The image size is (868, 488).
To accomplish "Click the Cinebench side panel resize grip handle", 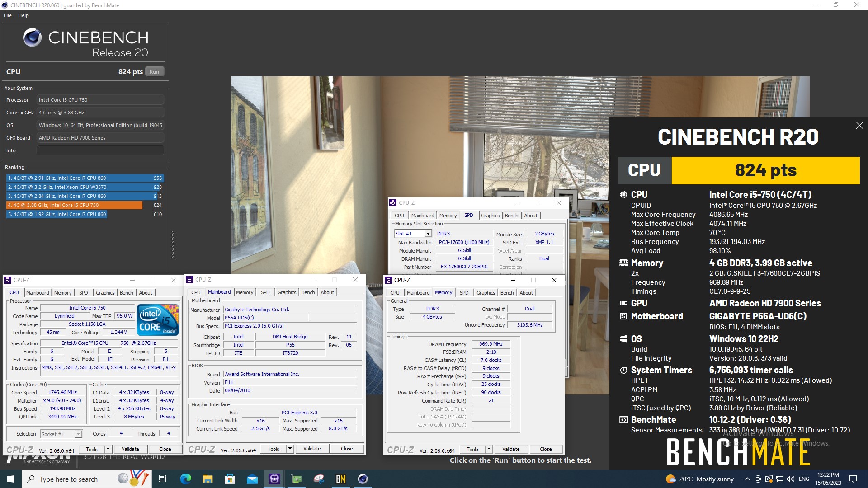I will pos(172,244).
